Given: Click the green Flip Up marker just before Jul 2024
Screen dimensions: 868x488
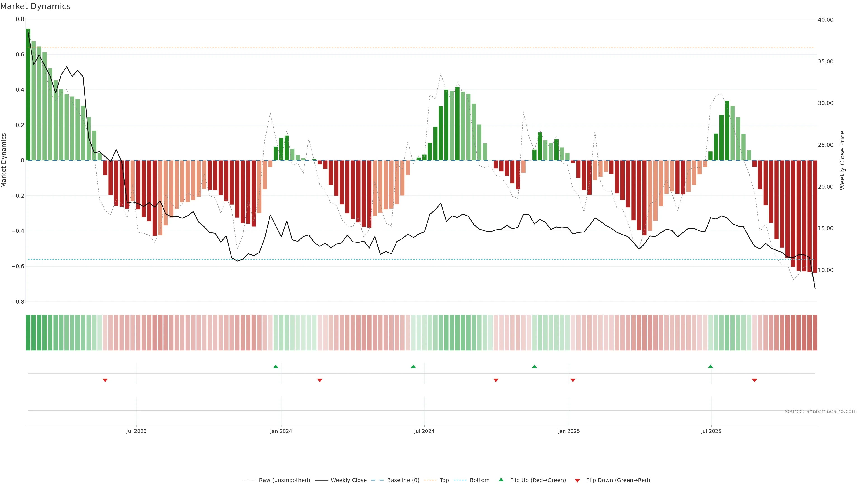Looking at the screenshot, I should (413, 366).
